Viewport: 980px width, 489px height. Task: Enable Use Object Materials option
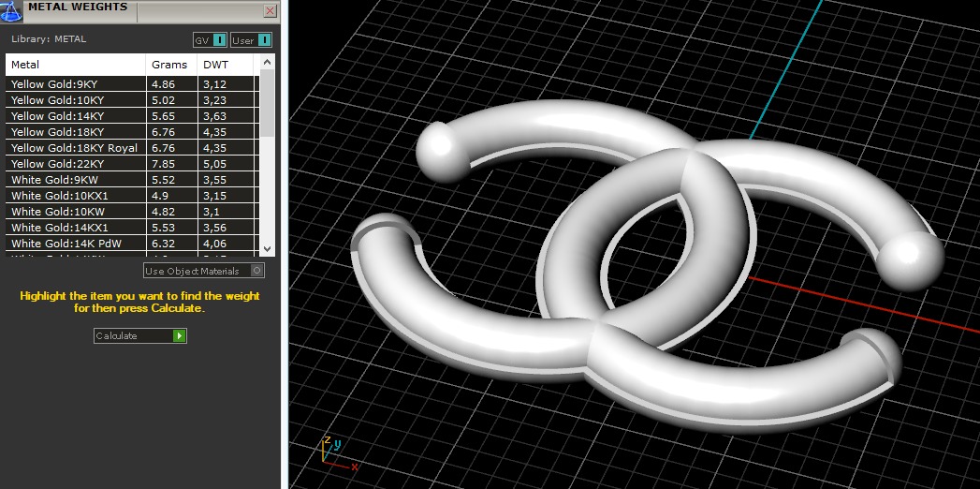pyautogui.click(x=204, y=271)
